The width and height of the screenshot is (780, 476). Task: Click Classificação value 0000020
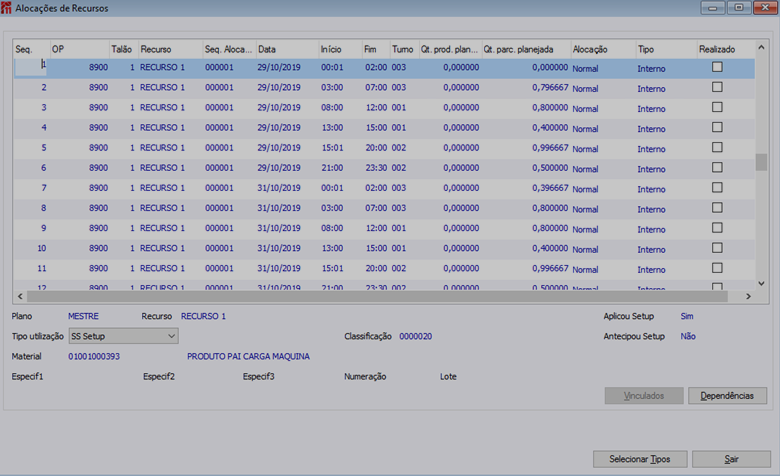[415, 336]
